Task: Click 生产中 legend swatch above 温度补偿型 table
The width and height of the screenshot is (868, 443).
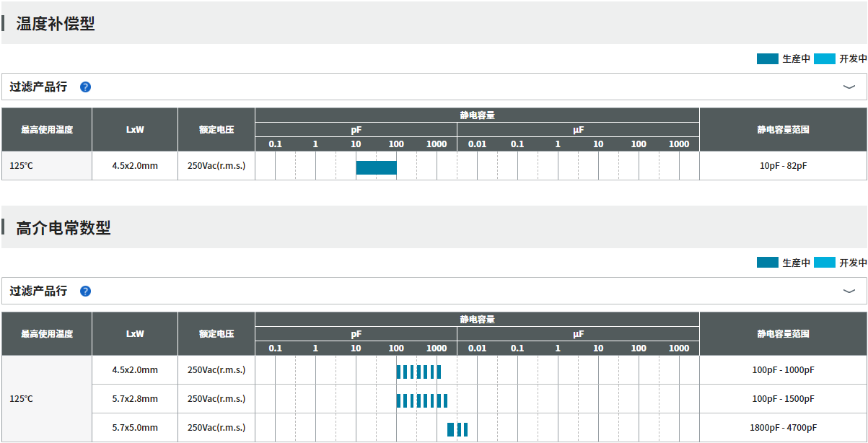Action: 767,59
